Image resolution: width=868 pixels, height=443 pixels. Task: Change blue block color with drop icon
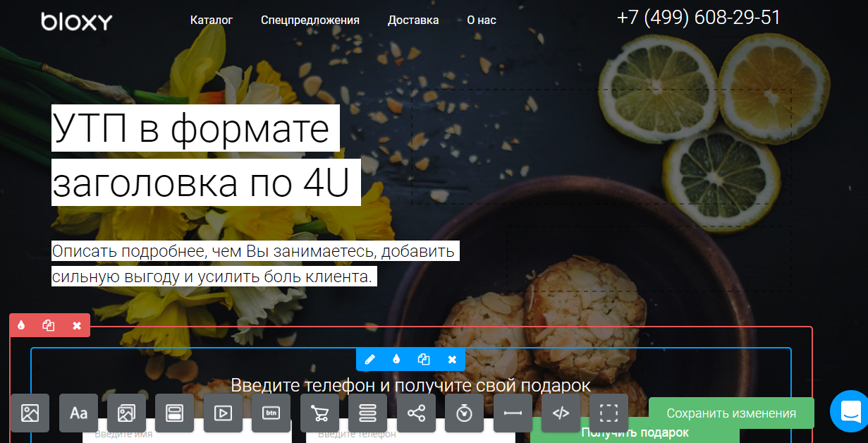[x=396, y=359]
